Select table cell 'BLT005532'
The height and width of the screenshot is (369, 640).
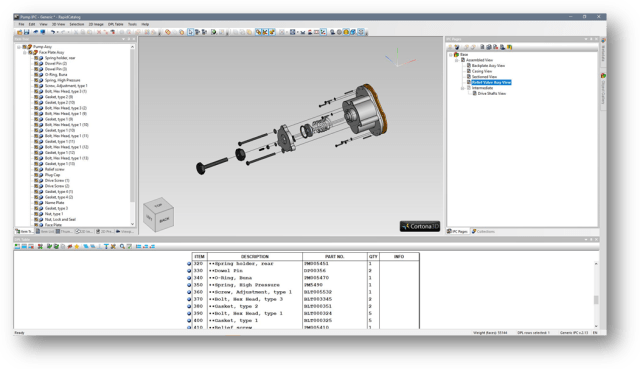[x=318, y=292]
